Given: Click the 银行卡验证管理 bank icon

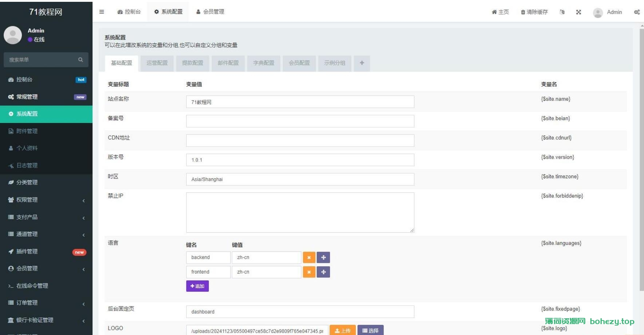Looking at the screenshot, I should click(x=11, y=320).
